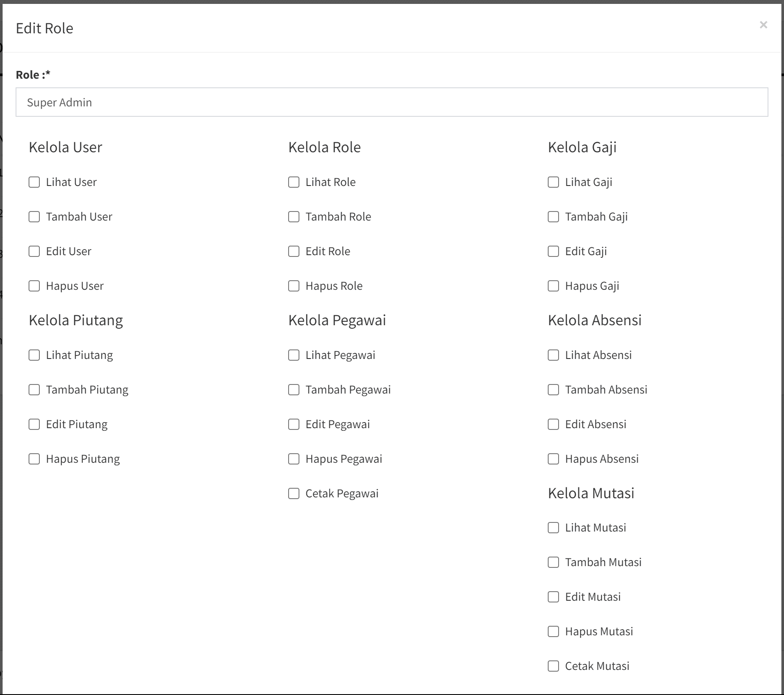Enable Tambah Mutasi permission
Screen dimensions: 784x695
(553, 562)
